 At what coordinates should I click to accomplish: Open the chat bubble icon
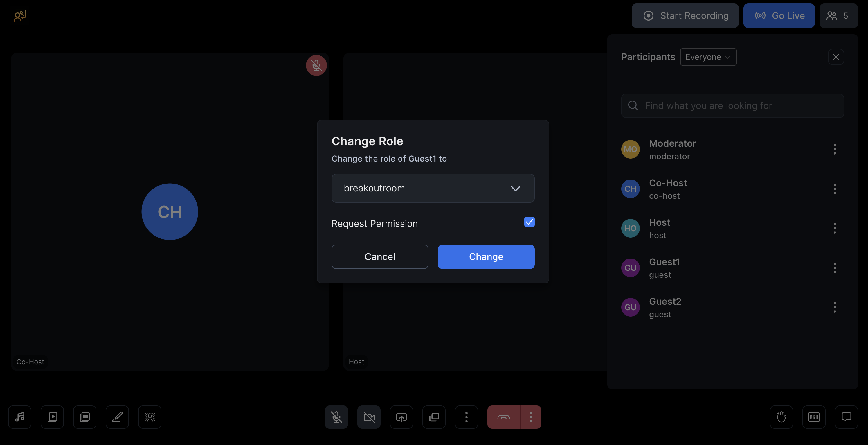[x=846, y=417]
